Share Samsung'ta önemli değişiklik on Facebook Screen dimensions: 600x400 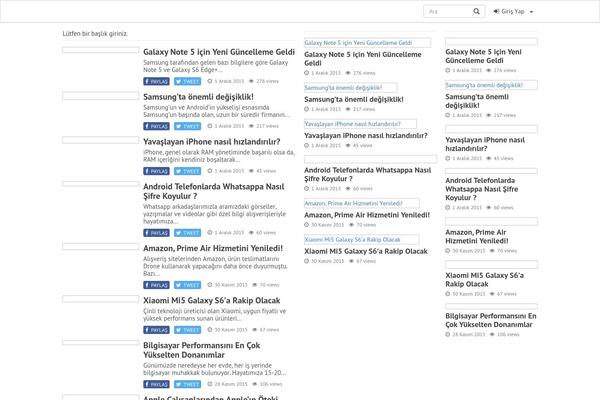pyautogui.click(x=157, y=126)
